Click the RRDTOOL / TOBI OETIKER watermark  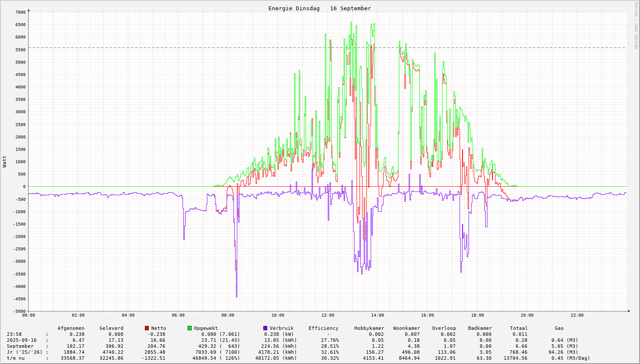pyautogui.click(x=636, y=25)
